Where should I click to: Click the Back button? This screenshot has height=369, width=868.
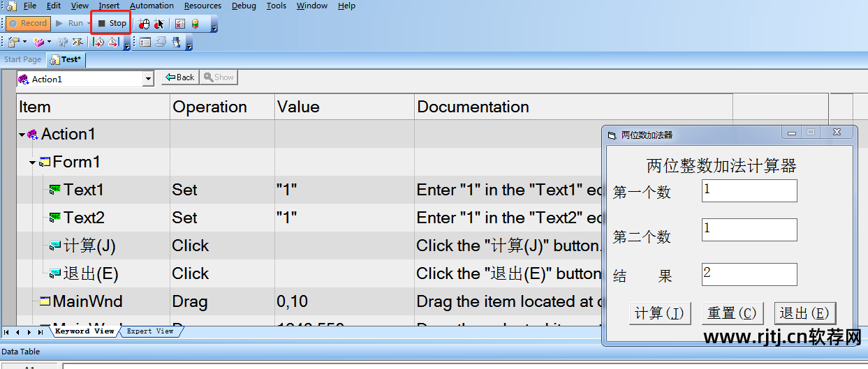[180, 77]
